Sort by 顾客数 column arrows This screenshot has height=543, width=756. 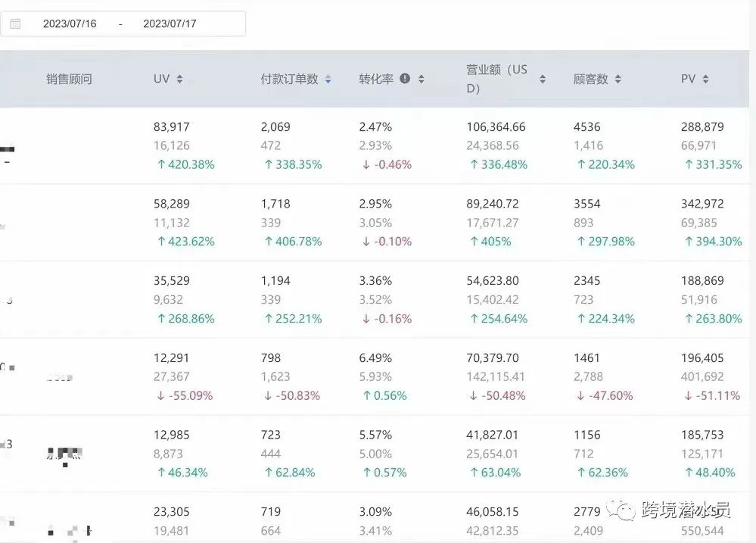coord(618,80)
